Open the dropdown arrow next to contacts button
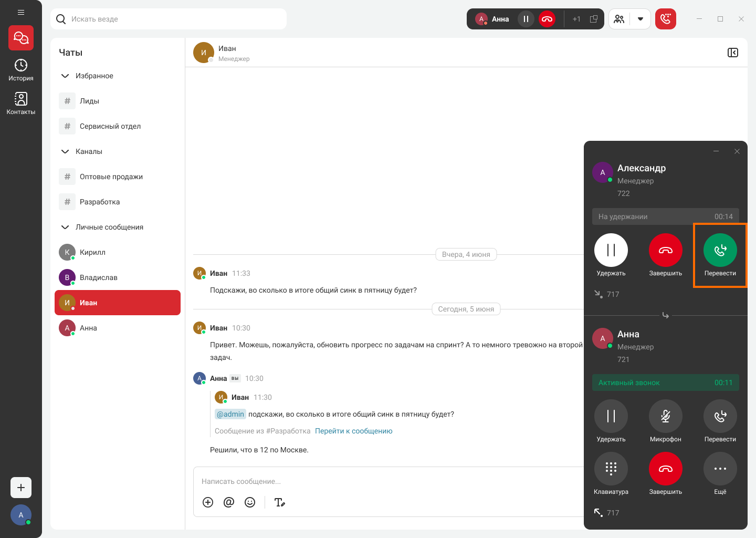756x538 pixels. [640, 19]
